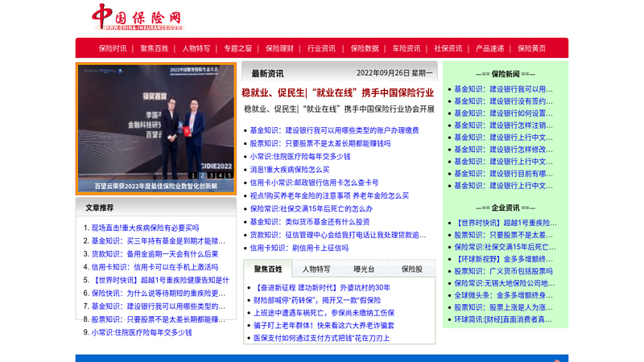The height and width of the screenshot is (362, 644).
Task: Open 小常识:住院医疗险每年交多少钱 in center list
Action: (x=300, y=157)
